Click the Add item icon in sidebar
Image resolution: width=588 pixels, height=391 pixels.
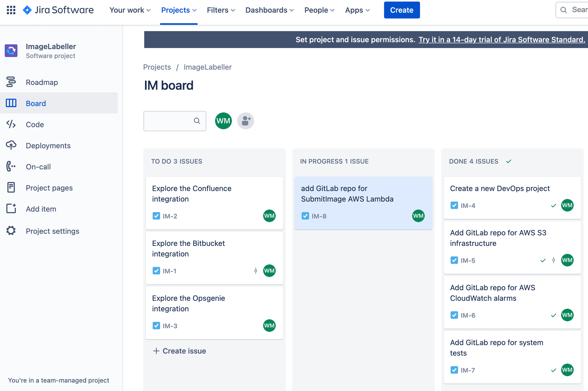click(11, 208)
